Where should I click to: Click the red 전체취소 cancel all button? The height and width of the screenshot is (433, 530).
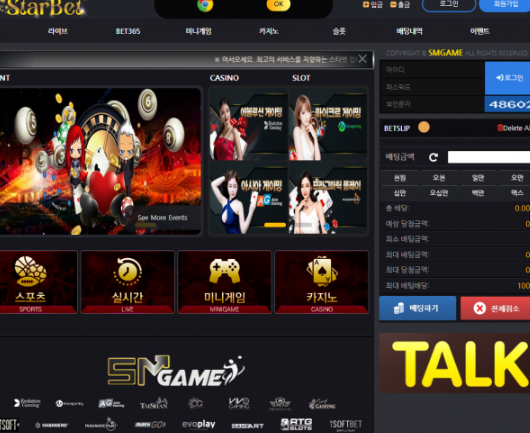tap(495, 308)
